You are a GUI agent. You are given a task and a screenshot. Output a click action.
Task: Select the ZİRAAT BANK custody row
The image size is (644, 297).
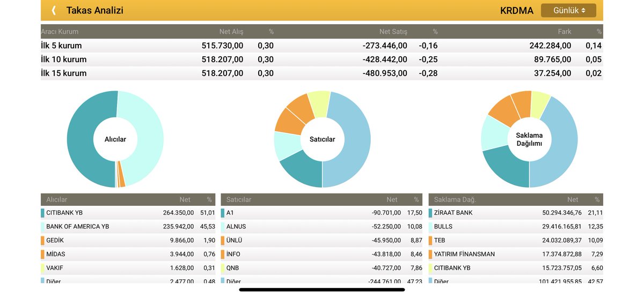coord(516,213)
